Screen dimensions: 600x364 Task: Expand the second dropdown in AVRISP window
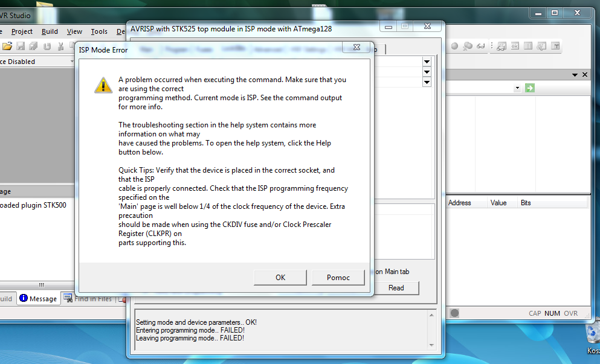click(x=427, y=72)
